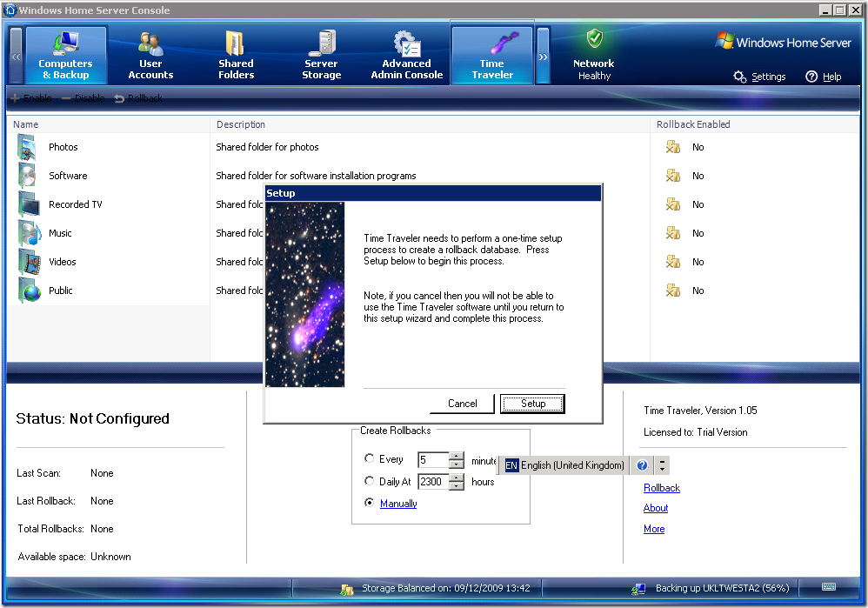Click the Software installation programs description
The width and height of the screenshot is (868, 608).
[316, 176]
